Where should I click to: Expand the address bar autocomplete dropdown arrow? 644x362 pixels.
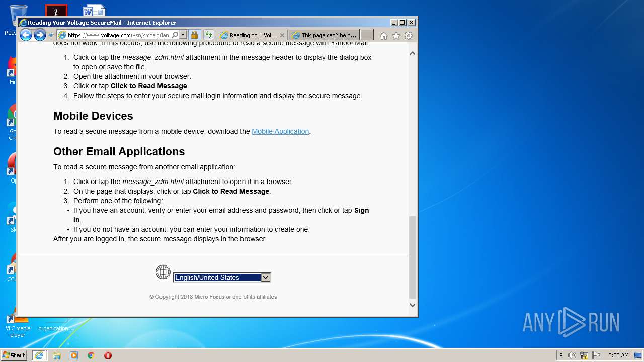pos(183,35)
